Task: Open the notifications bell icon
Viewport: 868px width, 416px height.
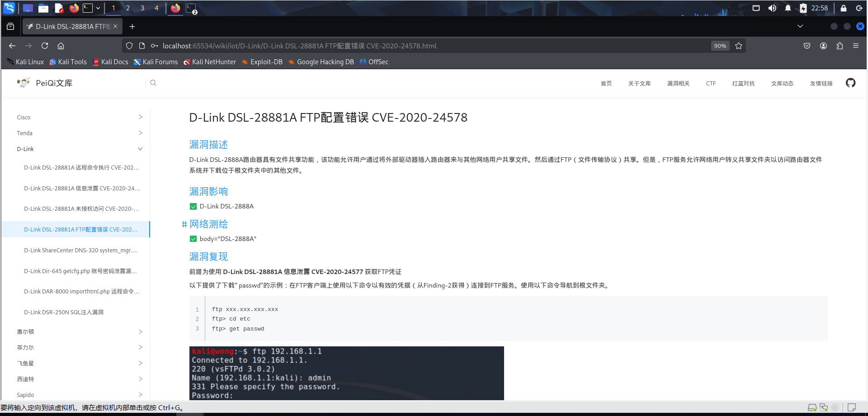Action: 788,8
